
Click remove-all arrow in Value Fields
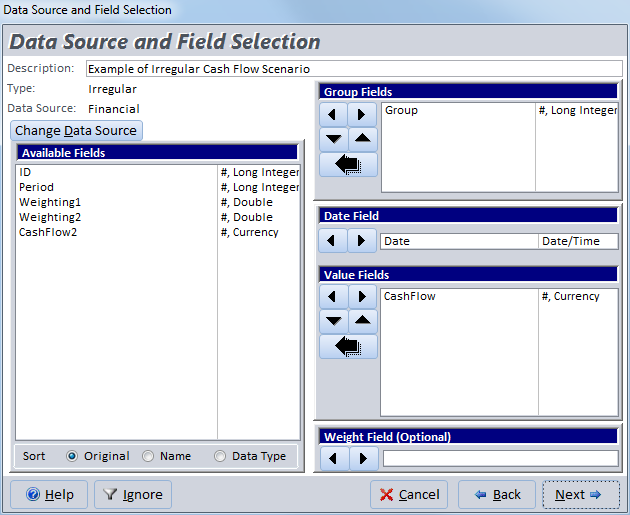[x=348, y=347]
